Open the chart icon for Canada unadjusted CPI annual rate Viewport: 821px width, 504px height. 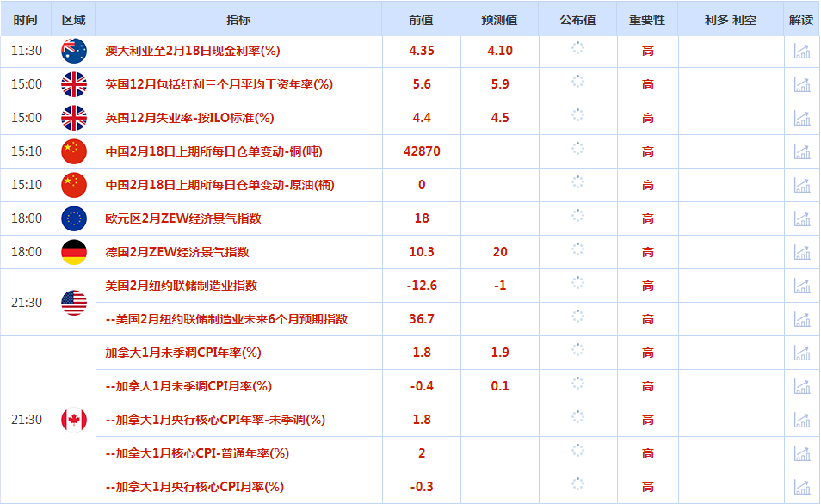801,353
